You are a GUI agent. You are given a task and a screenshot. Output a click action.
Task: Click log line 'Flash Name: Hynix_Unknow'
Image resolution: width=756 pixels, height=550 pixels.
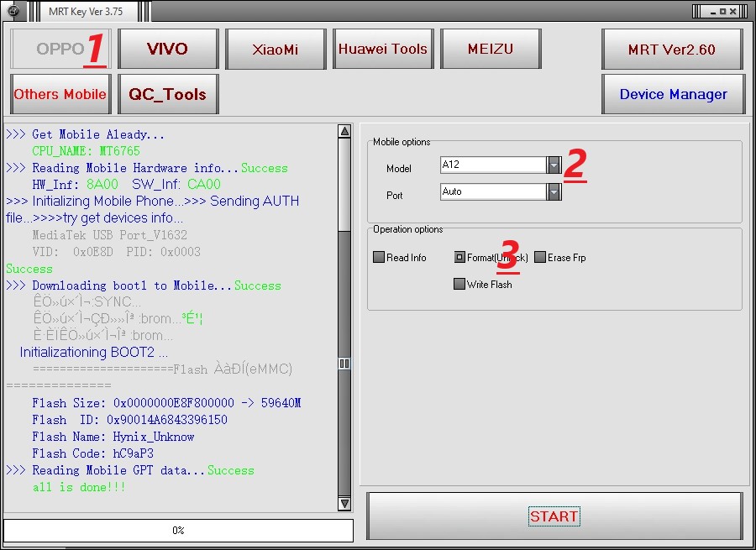coord(113,437)
